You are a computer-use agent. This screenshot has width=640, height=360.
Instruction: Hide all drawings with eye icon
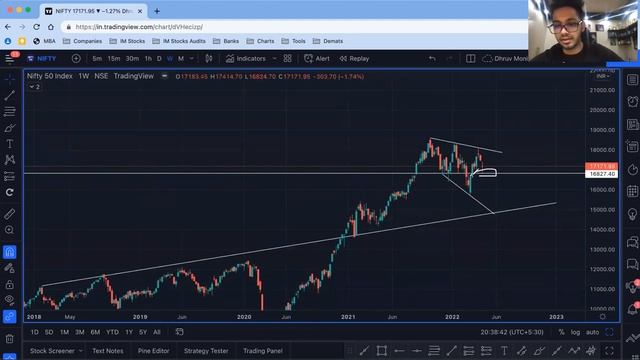pyautogui.click(x=10, y=300)
